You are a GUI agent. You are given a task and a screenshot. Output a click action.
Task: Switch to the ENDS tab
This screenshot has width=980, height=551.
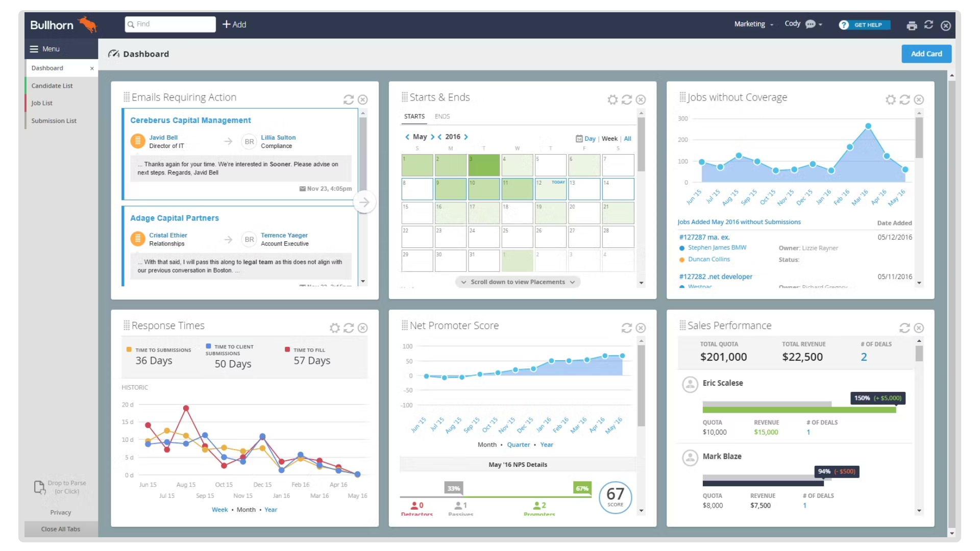442,116
